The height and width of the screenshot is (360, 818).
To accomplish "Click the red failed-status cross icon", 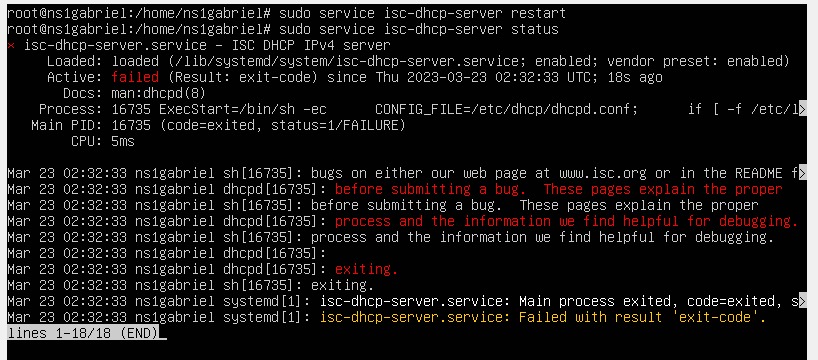I will click(x=11, y=46).
